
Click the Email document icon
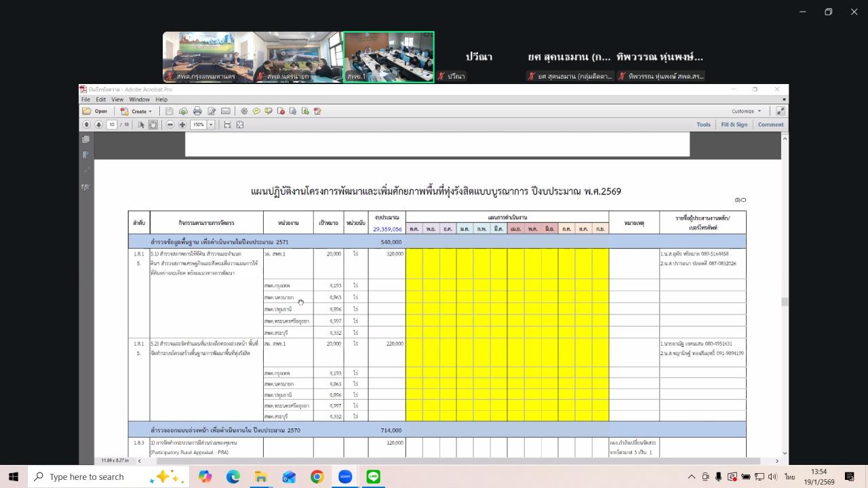(226, 110)
